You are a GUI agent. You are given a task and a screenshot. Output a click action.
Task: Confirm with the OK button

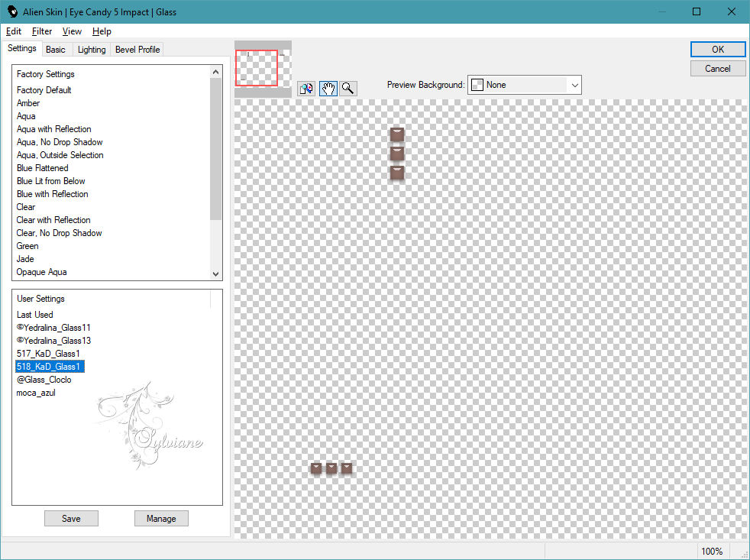pyautogui.click(x=717, y=50)
